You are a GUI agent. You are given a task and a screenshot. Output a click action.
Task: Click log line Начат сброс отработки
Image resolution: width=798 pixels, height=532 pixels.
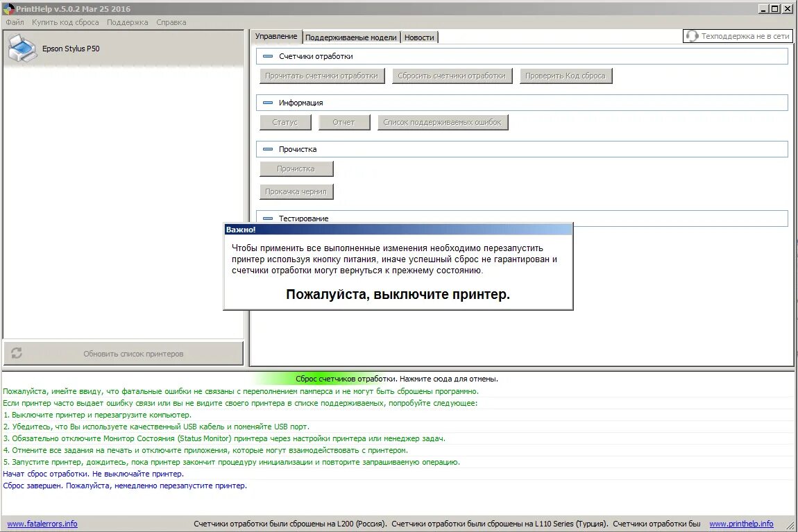tap(93, 474)
